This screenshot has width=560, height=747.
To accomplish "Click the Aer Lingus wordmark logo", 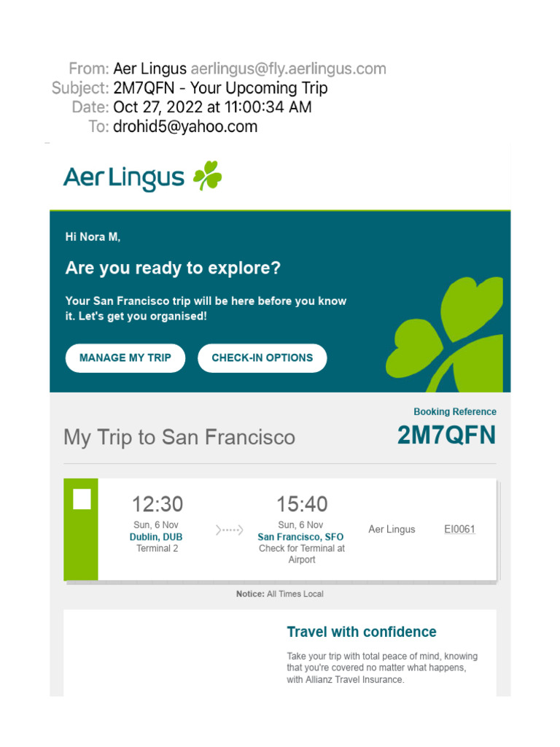I will (x=124, y=177).
